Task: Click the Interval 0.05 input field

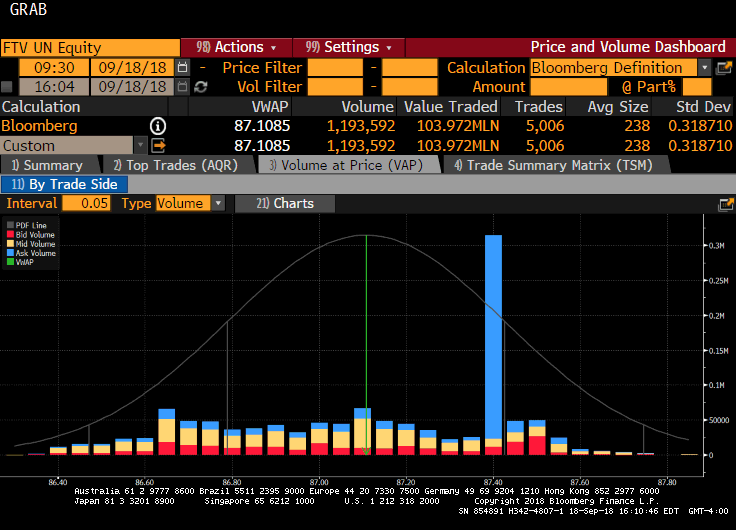Action: point(86,203)
